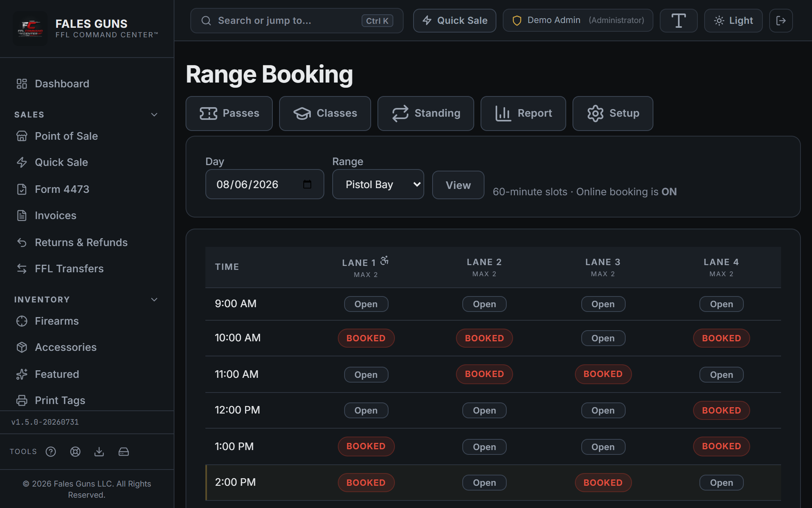Click the Day date field 08/06/2026
Screen dimensions: 812x508
click(264, 184)
